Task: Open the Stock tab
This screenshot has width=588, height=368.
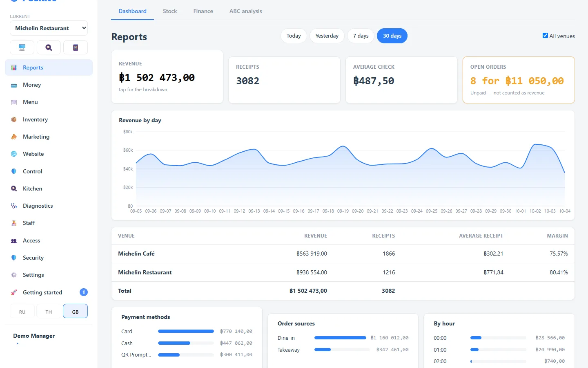Action: pos(170,11)
